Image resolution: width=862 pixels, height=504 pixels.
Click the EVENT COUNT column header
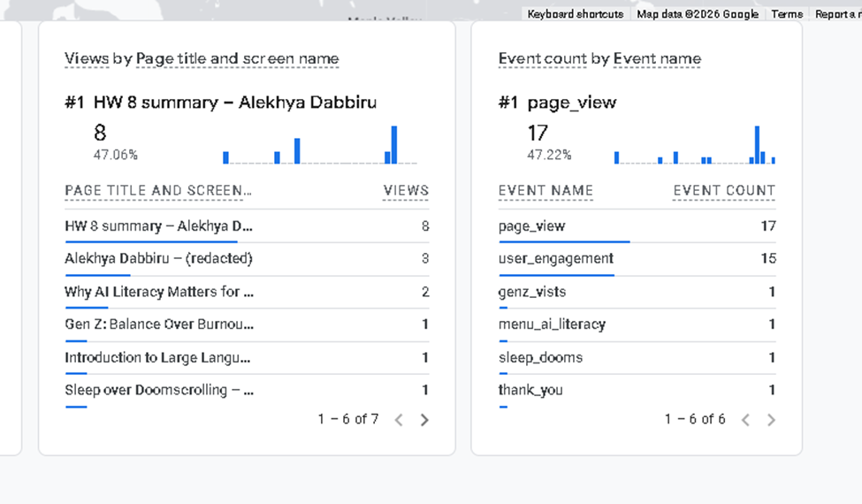[724, 191]
